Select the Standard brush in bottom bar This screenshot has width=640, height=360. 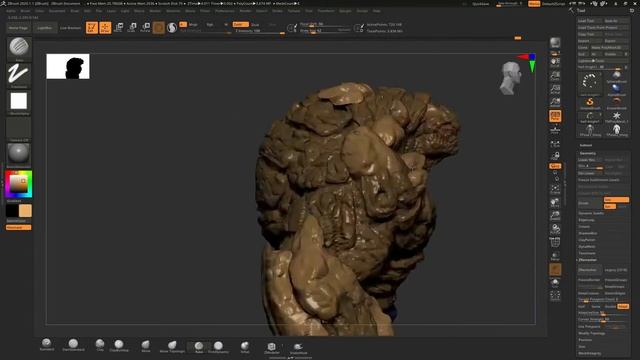[47, 344]
